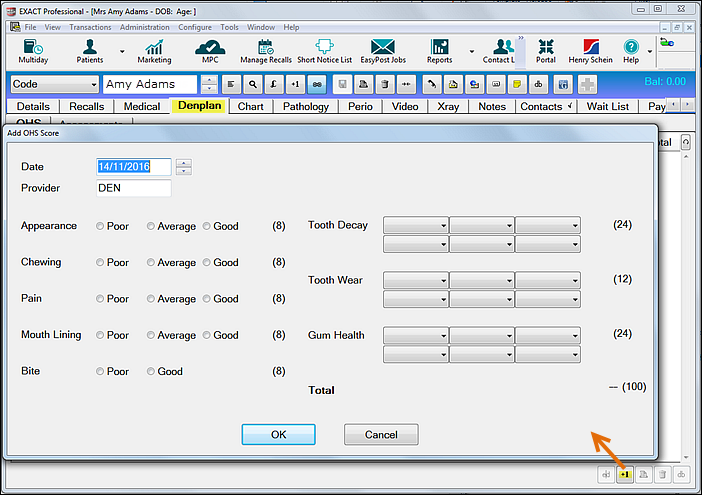Viewport: 702px width, 495px height.
Task: Open the Multiday appointment view
Action: point(33,51)
